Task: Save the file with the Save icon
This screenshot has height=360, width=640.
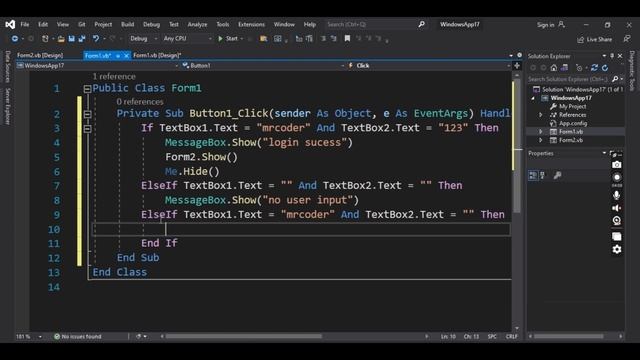Action: coord(71,39)
